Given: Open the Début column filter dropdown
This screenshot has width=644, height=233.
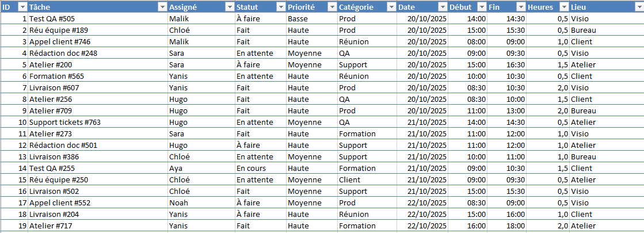Looking at the screenshot, I should coord(482,7).
